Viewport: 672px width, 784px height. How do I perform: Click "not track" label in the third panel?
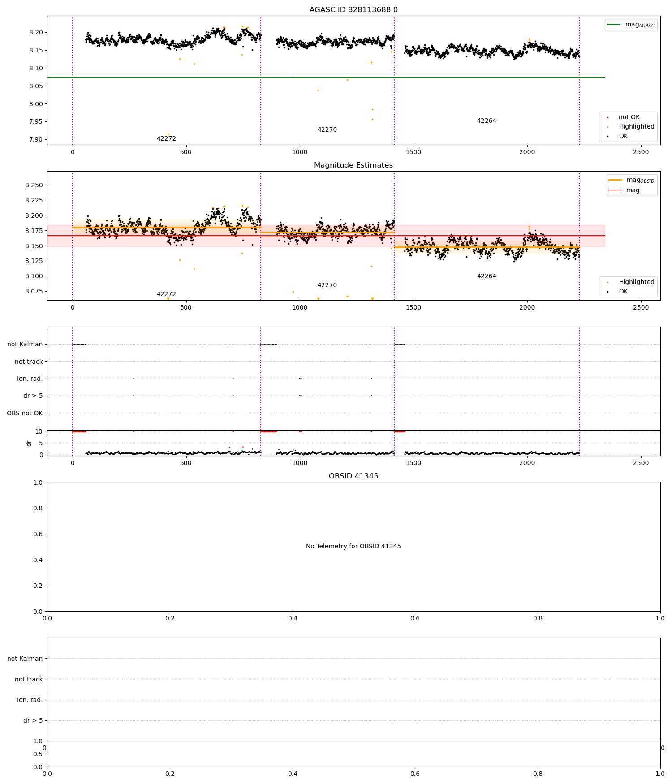point(29,362)
